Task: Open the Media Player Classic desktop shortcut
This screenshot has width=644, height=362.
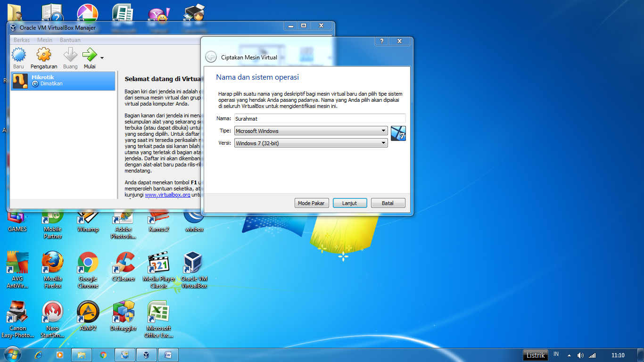Action: pos(158,270)
